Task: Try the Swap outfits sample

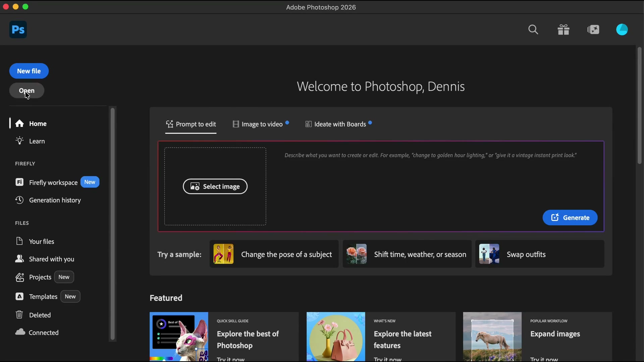Action: (x=540, y=254)
